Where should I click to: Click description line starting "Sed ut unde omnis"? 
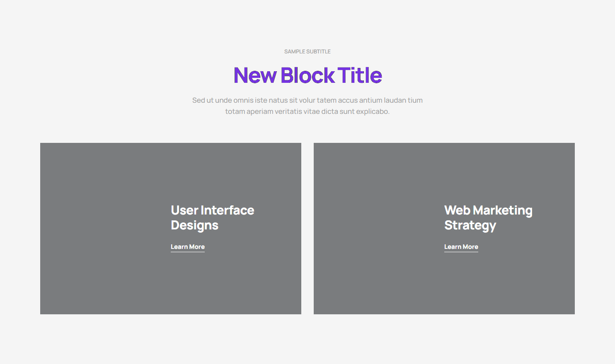(x=307, y=100)
